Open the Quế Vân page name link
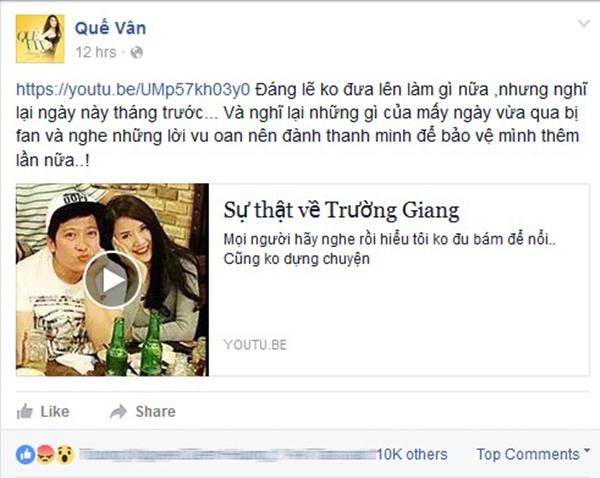Screen dimensions: 600x478 click(110, 28)
